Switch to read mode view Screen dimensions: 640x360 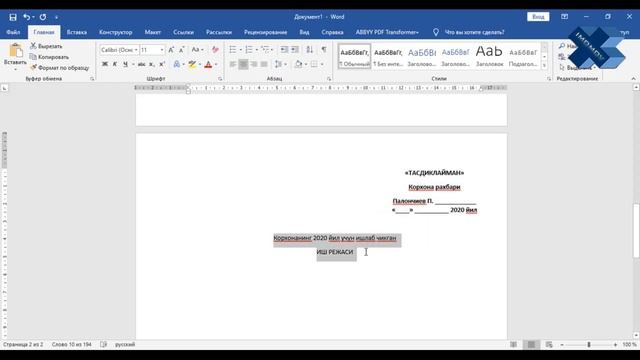pyautogui.click(x=513, y=345)
